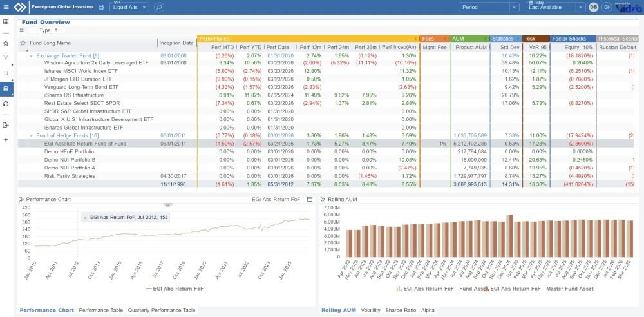Click the print icon beside Exemplum Global Investors
Screen dimensions: 644x317
pyautogui.click(x=100, y=7)
